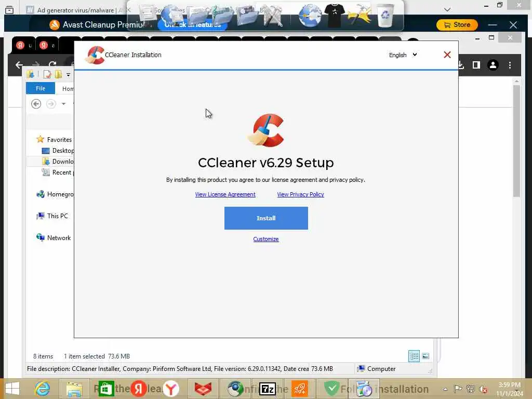532x399 pixels.
Task: Select This PC in the navigation pane
Action: coord(52,216)
